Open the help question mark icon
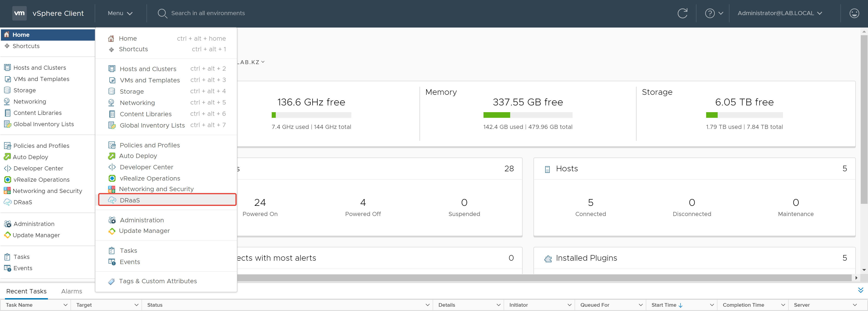868x311 pixels. tap(710, 13)
